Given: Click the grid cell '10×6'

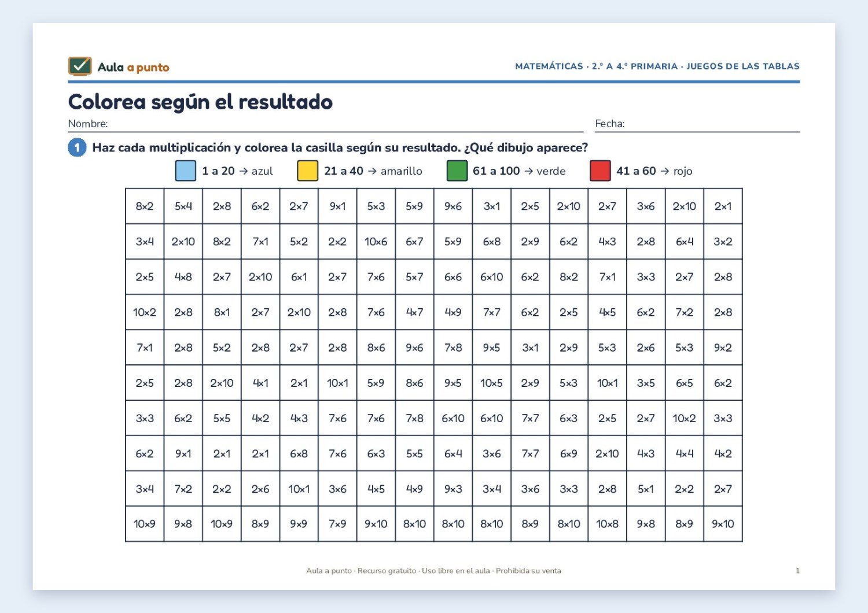Looking at the screenshot, I should pos(376,242).
